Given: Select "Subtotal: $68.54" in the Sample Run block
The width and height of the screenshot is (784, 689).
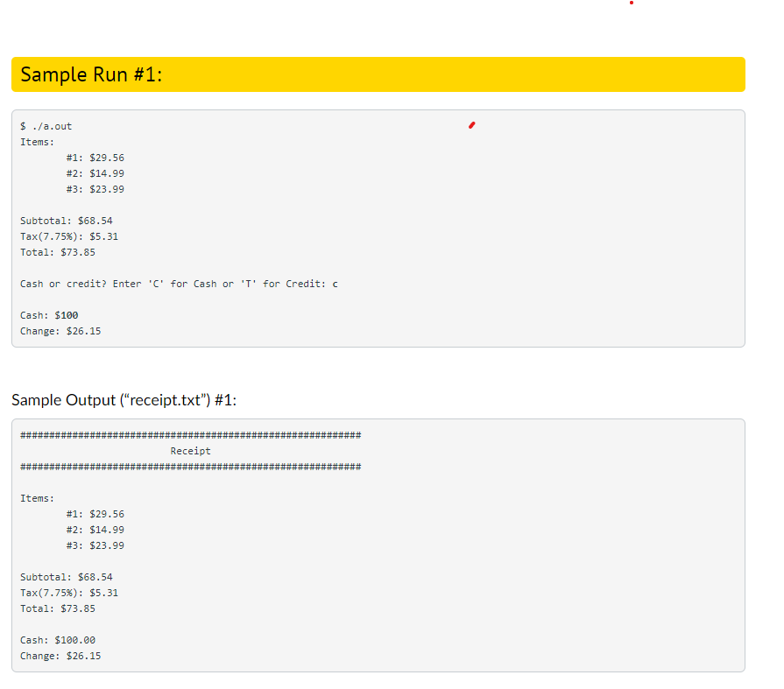Looking at the screenshot, I should [67, 221].
